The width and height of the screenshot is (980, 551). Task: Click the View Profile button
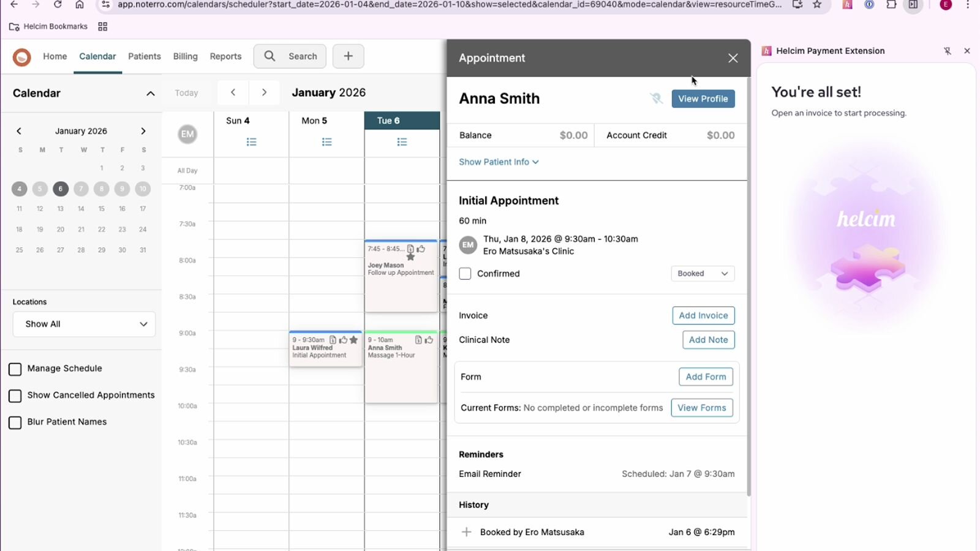(x=703, y=99)
